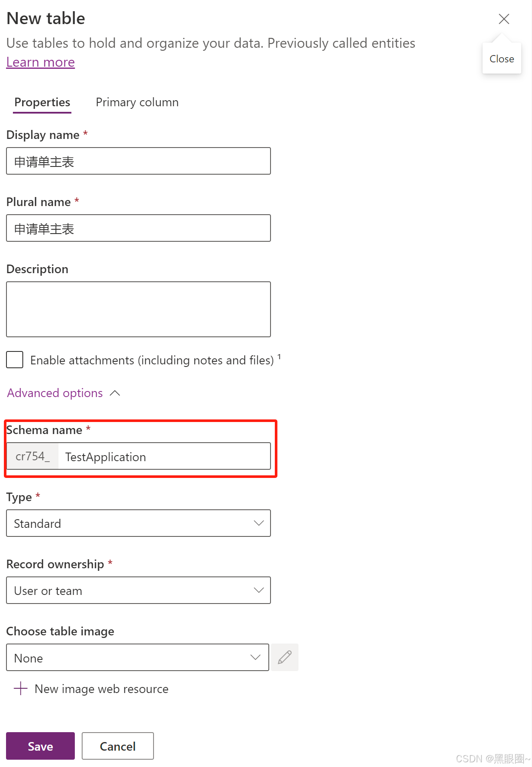Collapse the Advanced options section
The width and height of the screenshot is (532, 767).
click(x=115, y=392)
